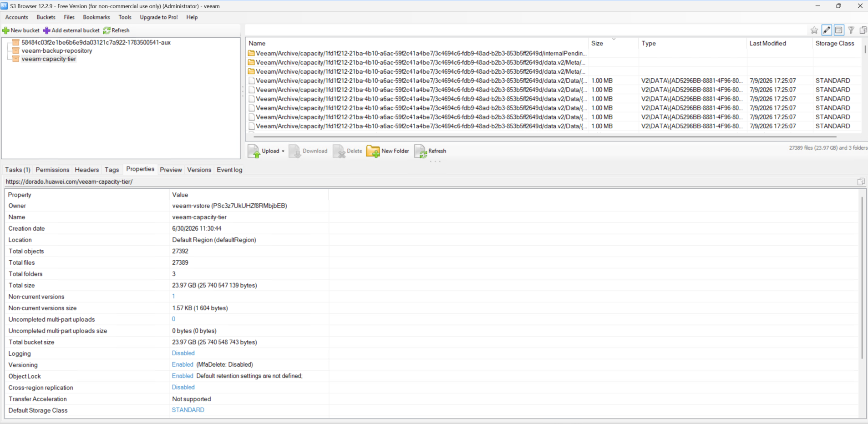Switch to the Event log tab
The height and width of the screenshot is (424, 868).
(x=229, y=170)
